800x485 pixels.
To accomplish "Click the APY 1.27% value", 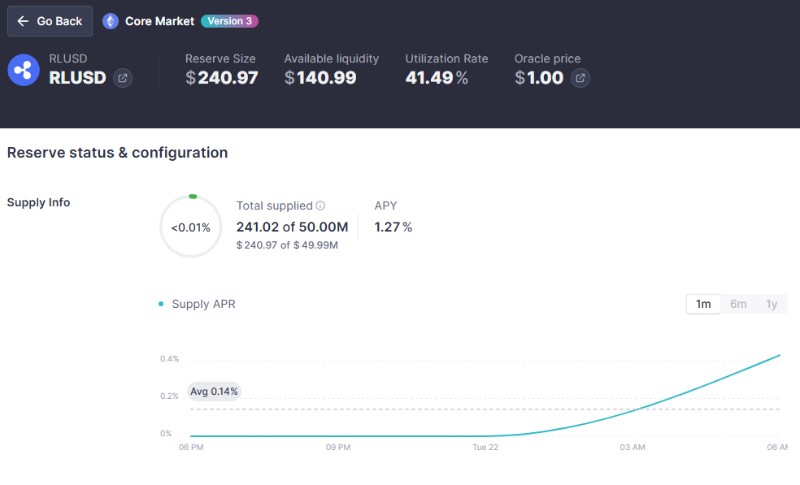I will point(393,227).
